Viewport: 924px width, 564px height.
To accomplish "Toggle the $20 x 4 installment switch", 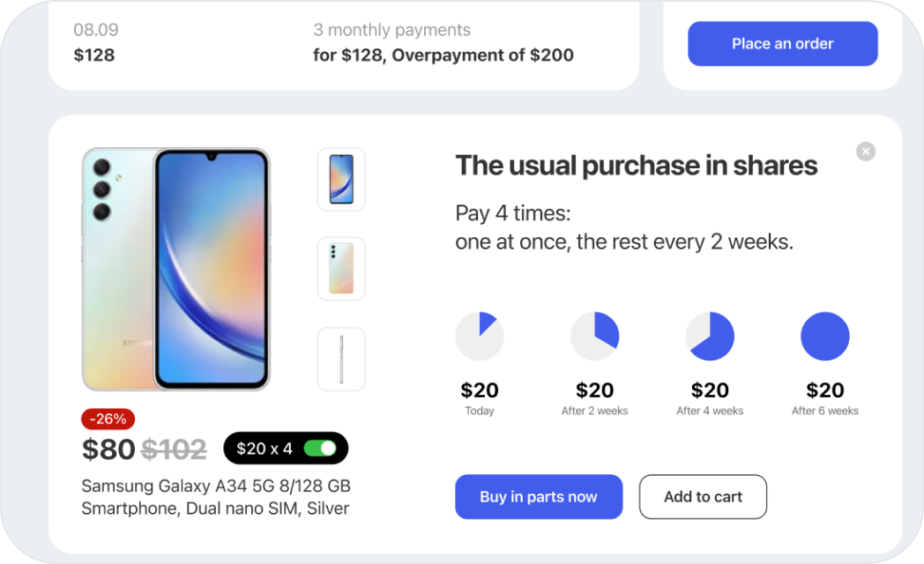I will pyautogui.click(x=320, y=449).
